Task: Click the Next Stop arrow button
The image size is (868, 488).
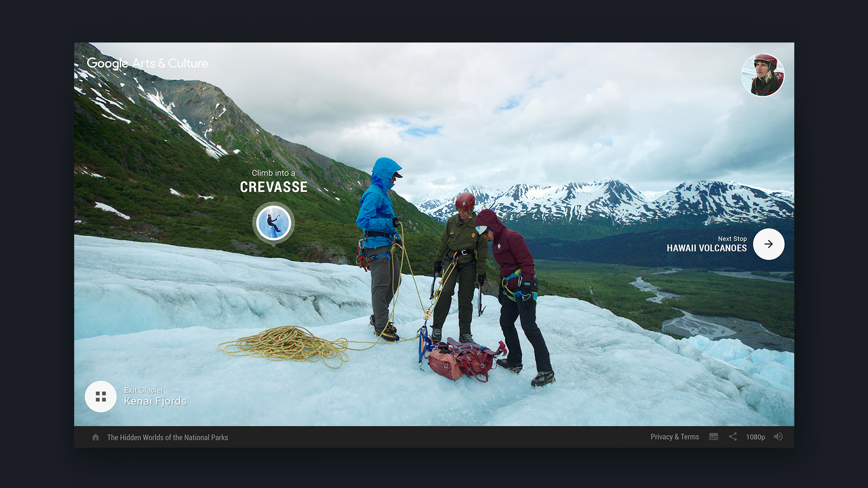Action: pyautogui.click(x=769, y=244)
